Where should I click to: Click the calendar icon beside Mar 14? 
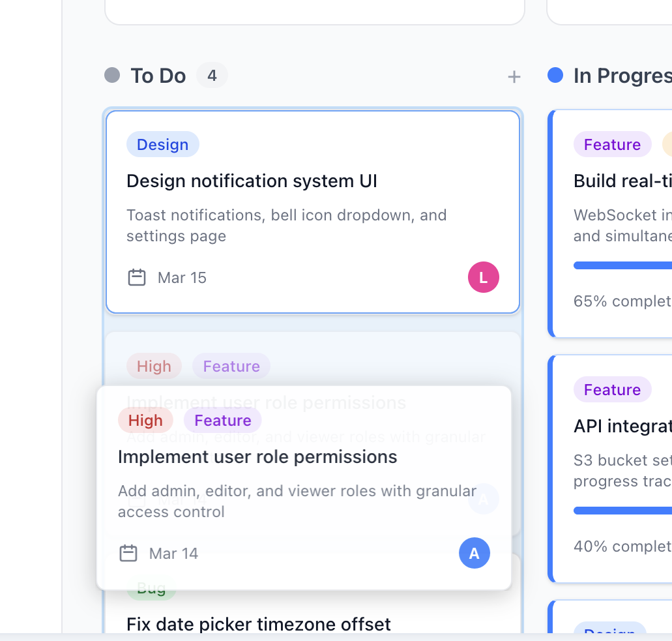click(128, 554)
